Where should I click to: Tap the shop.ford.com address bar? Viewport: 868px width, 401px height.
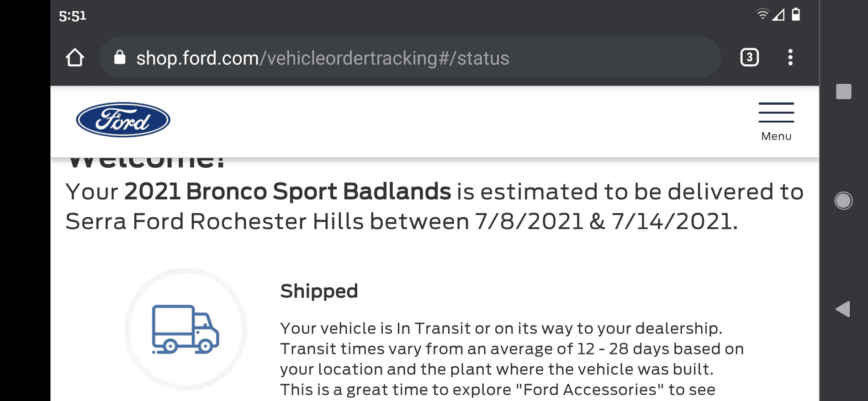(365, 58)
